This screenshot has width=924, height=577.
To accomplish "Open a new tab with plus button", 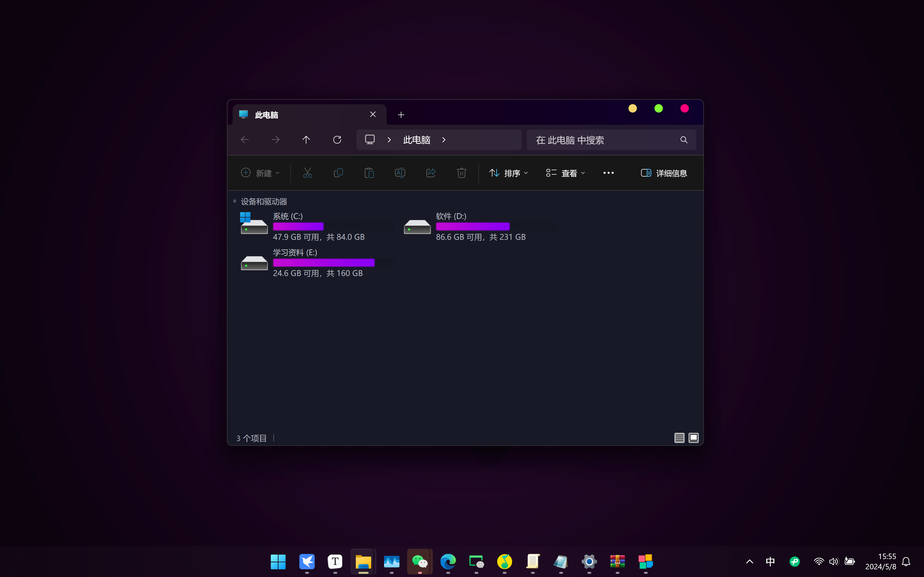I will (x=401, y=115).
